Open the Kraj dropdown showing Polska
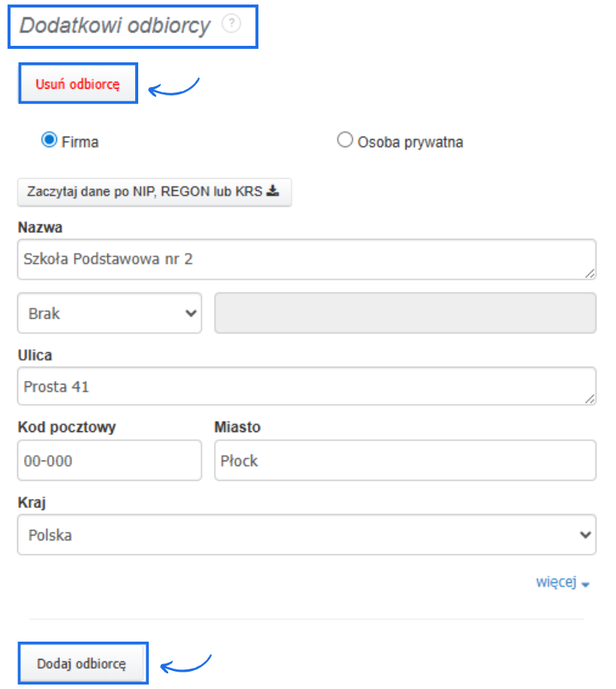Image resolution: width=616 pixels, height=689 pixels. 306,535
